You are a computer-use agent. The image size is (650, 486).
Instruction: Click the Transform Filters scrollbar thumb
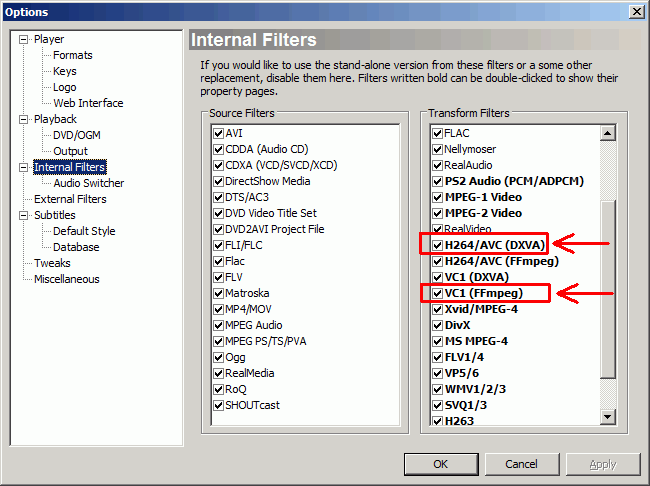pyautogui.click(x=608, y=289)
